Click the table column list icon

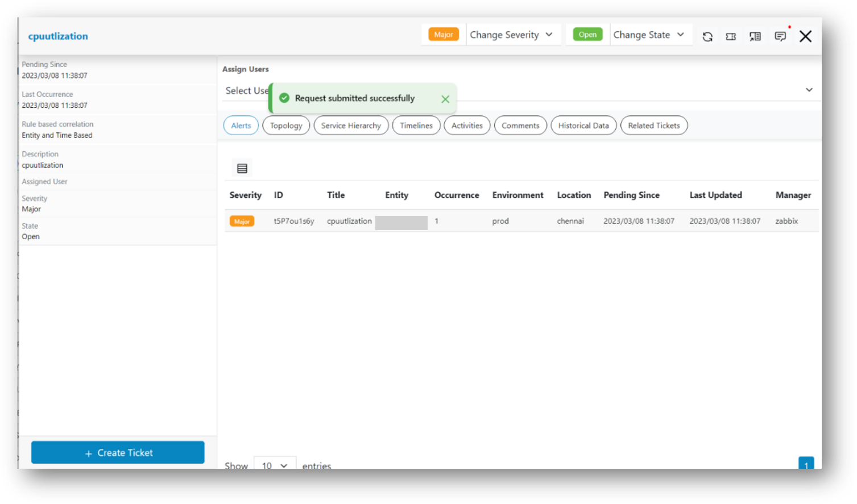click(x=242, y=168)
